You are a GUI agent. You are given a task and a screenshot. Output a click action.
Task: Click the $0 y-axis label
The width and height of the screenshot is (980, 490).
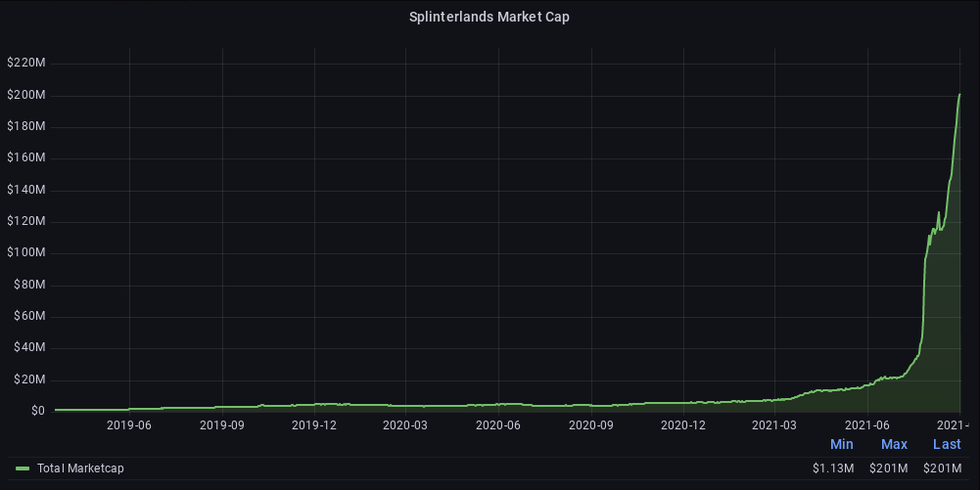(38, 411)
